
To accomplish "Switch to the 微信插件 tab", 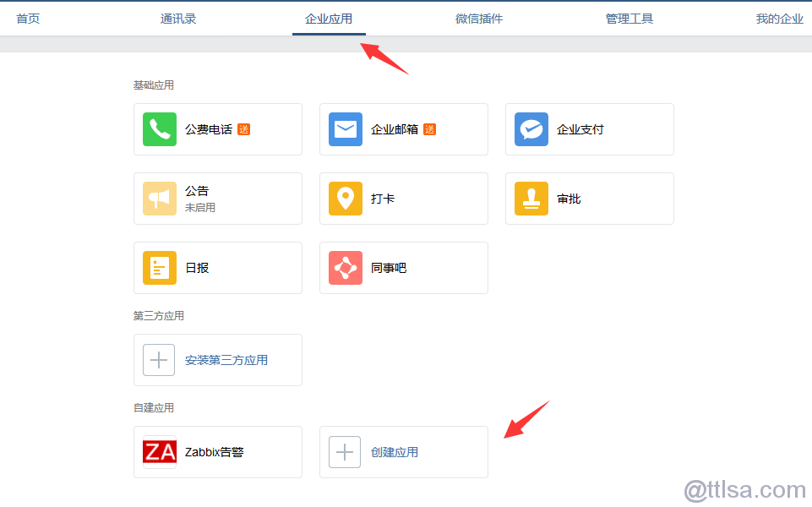I will [x=479, y=19].
